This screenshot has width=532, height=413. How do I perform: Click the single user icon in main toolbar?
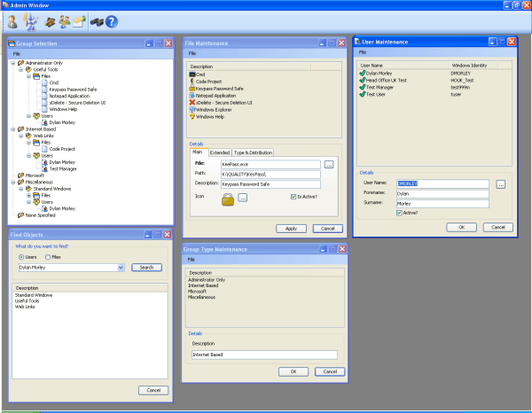(x=12, y=21)
